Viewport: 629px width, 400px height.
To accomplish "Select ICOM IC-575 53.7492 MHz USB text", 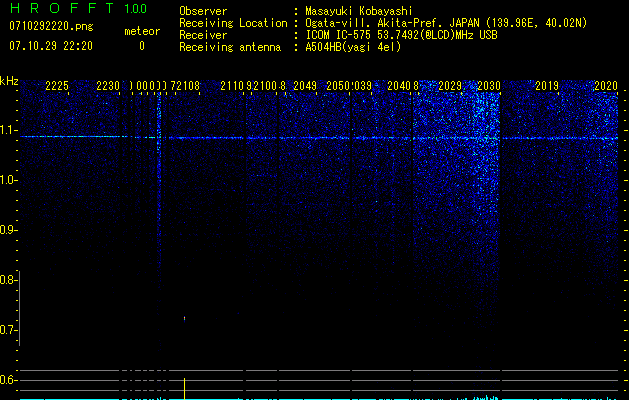I will (x=401, y=35).
